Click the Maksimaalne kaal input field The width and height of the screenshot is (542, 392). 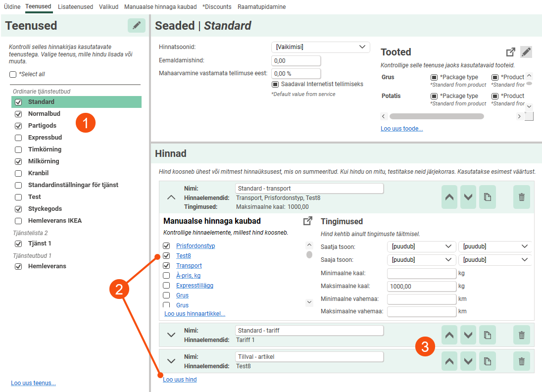pos(421,287)
